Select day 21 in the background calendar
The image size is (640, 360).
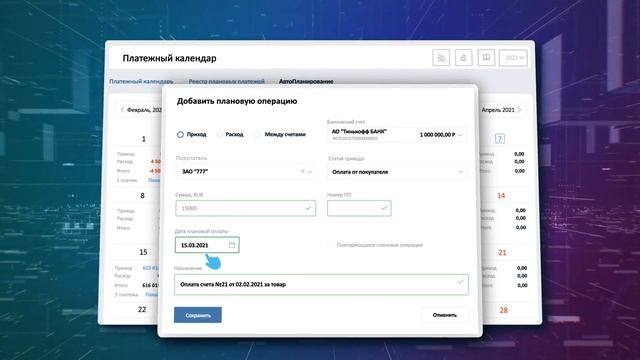point(502,253)
